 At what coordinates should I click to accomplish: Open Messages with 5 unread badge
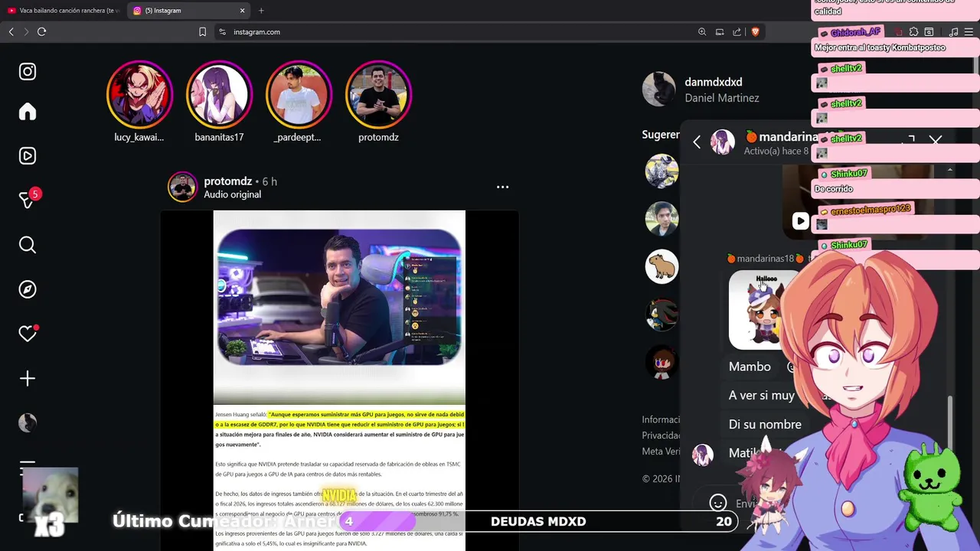point(28,200)
